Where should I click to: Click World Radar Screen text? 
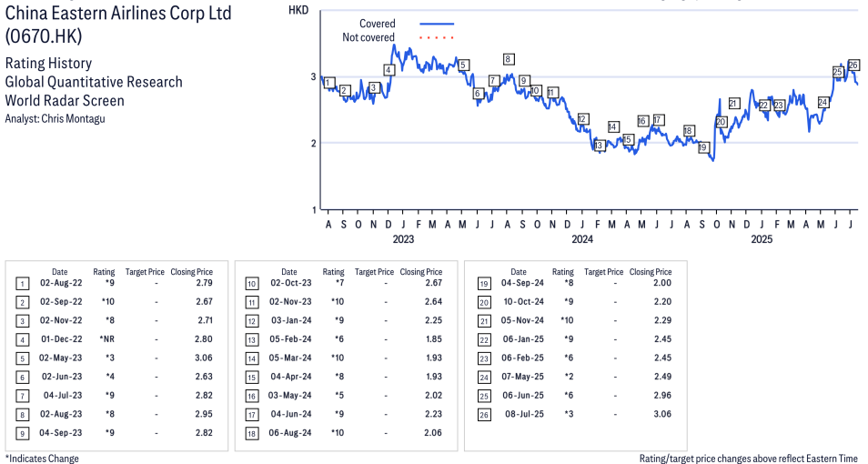65,101
